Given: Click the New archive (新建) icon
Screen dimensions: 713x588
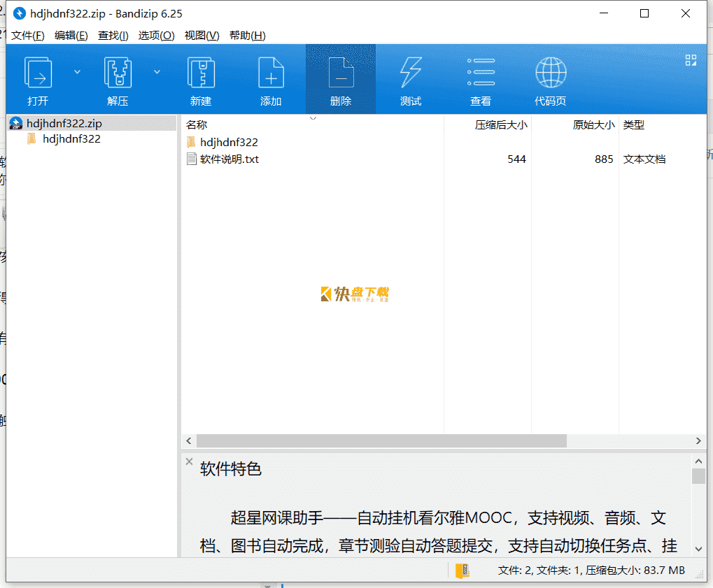Looking at the screenshot, I should (x=201, y=72).
